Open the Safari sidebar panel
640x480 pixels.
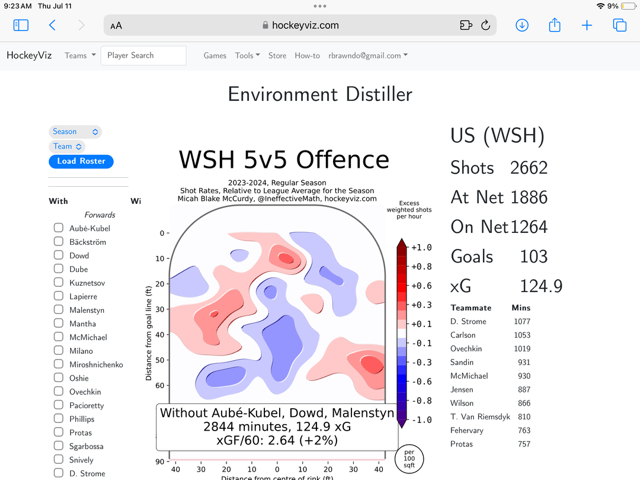(x=21, y=25)
